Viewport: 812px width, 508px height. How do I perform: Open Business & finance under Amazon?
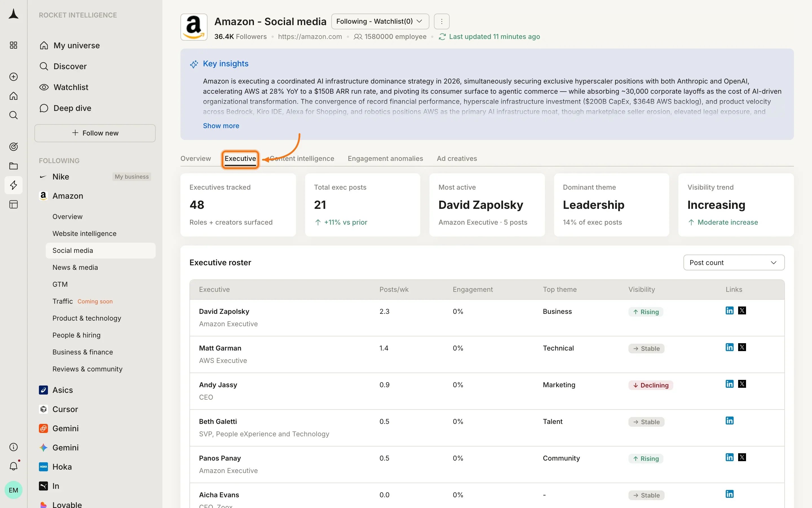pyautogui.click(x=83, y=352)
